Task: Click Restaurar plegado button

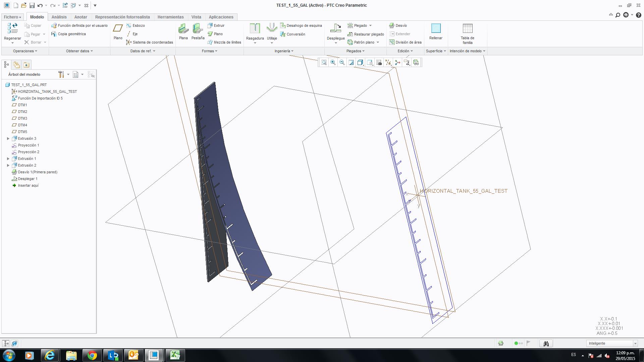Action: pyautogui.click(x=366, y=34)
